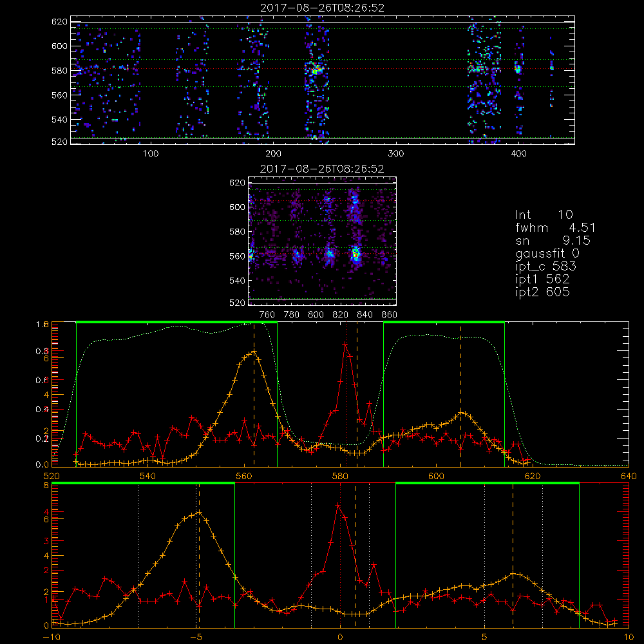This screenshot has height=644, width=644.
Task: Click x-axis label 600 on profile plot
Action: 436,477
